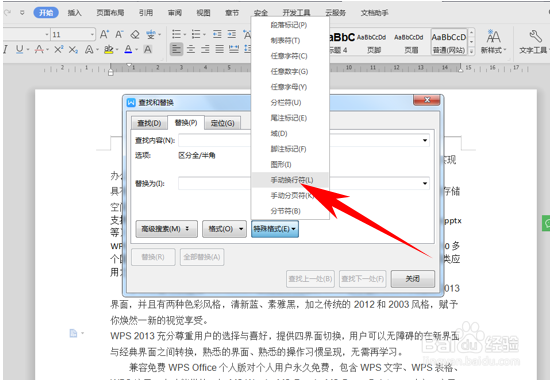
Task: Apply superscript X² formatting
Action: 58,49
